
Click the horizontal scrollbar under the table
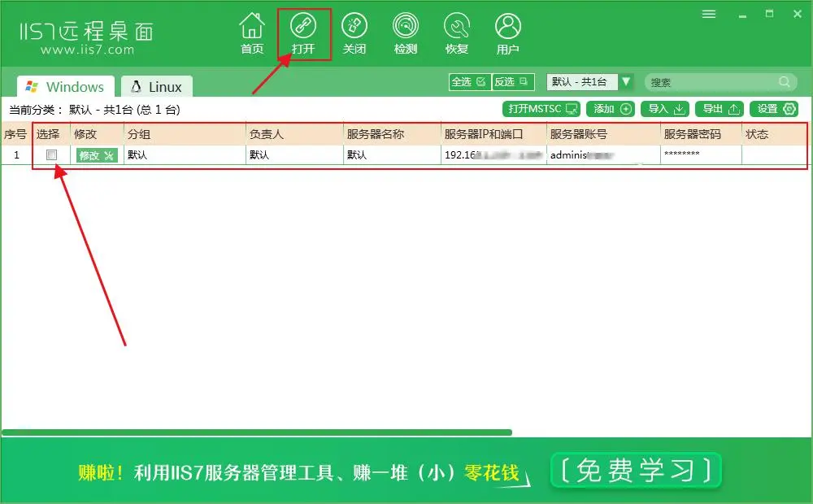(x=257, y=432)
